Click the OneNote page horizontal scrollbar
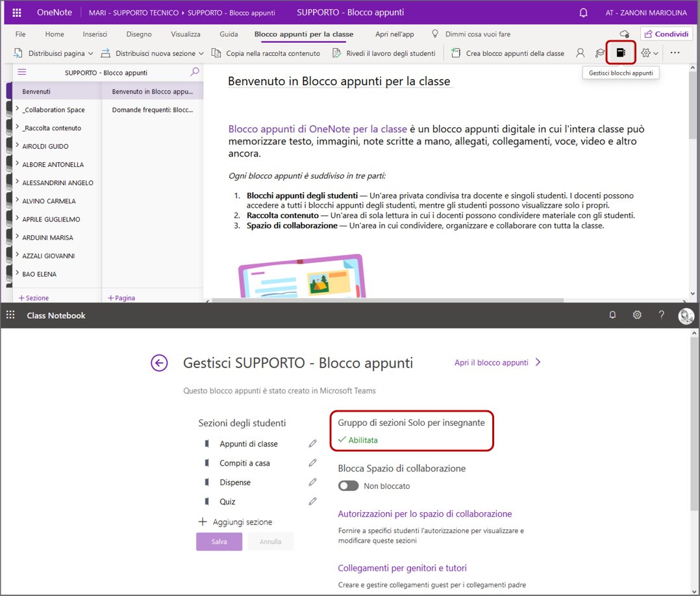700x596 pixels. (388, 301)
